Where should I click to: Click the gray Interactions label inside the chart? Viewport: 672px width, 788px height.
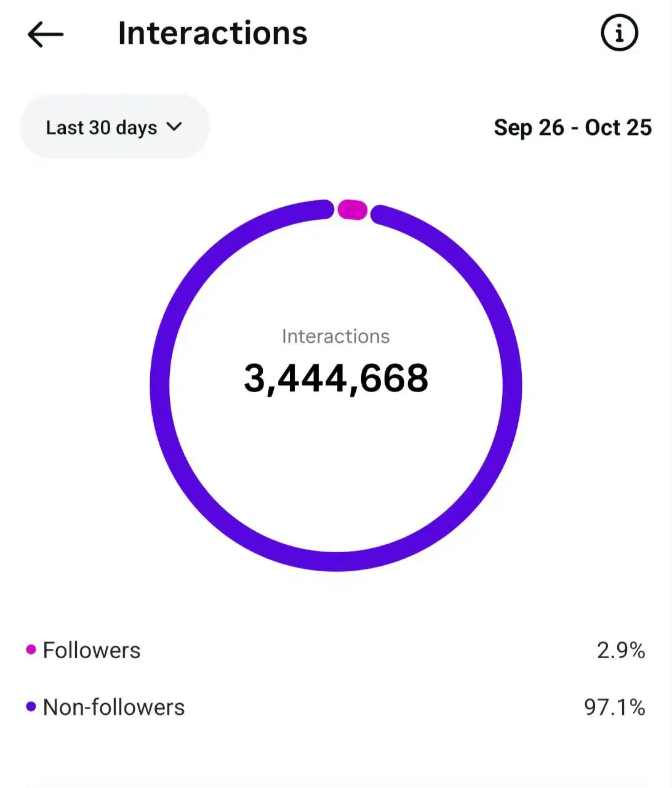(x=335, y=336)
